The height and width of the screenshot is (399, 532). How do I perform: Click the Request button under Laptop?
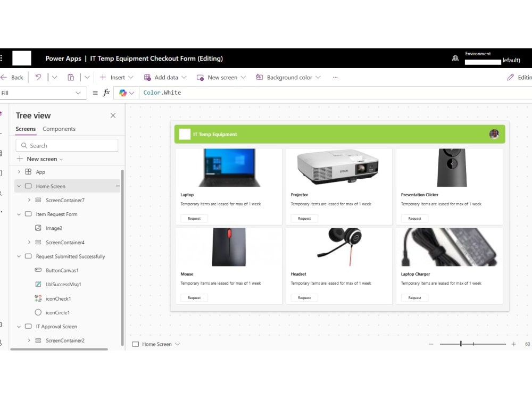click(x=194, y=219)
